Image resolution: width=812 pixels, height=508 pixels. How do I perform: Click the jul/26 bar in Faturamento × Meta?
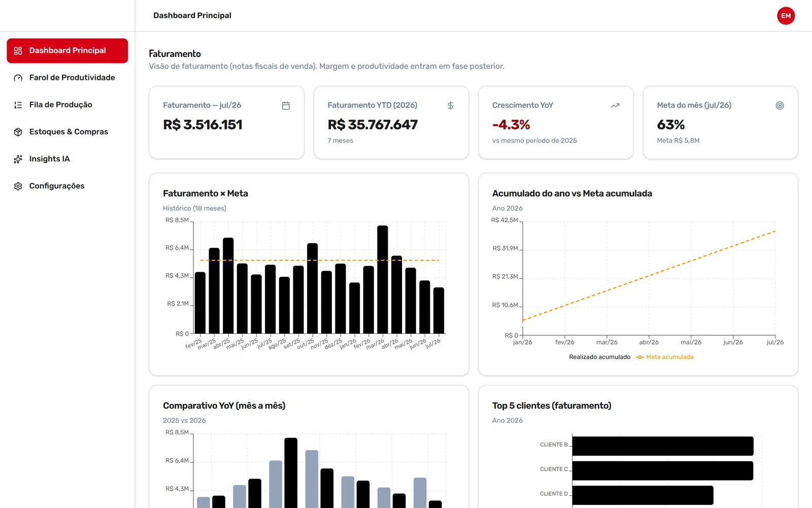coord(438,310)
